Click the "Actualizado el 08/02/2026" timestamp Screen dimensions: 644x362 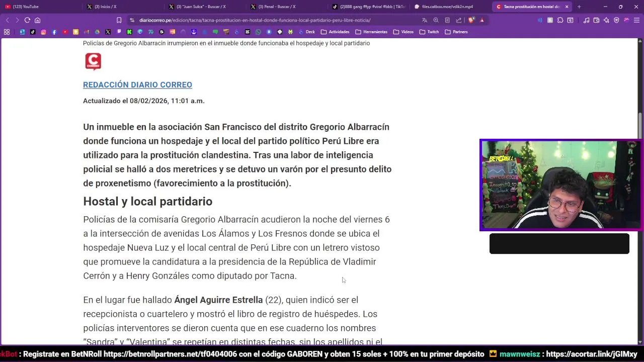click(x=143, y=101)
